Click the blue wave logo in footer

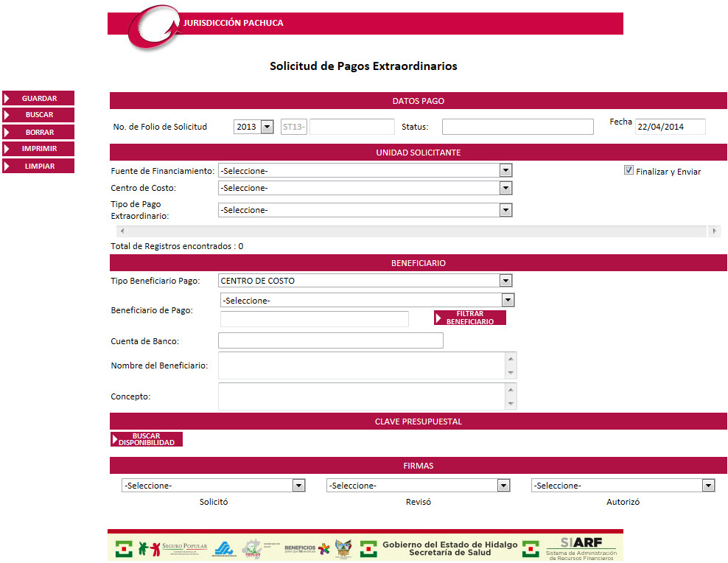(224, 548)
